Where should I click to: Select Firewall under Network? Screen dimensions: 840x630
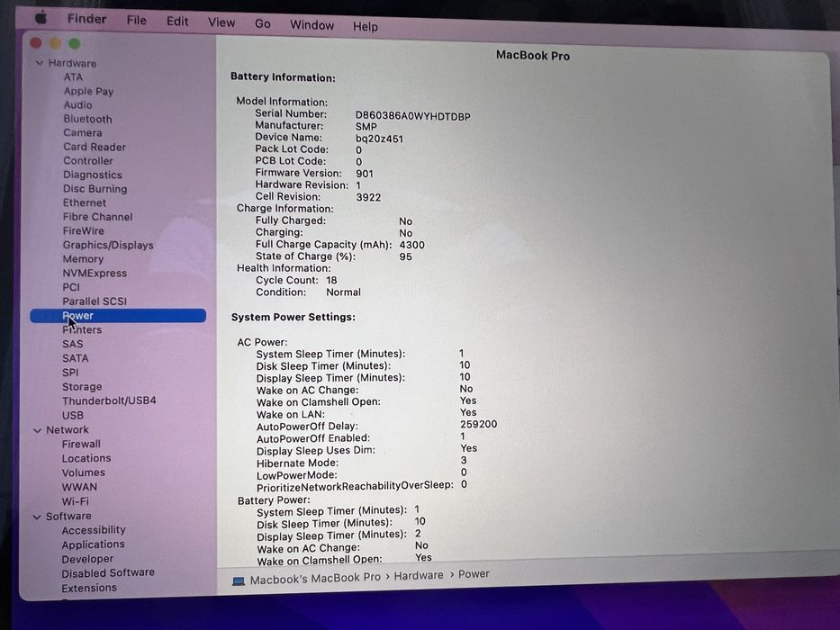tap(81, 444)
